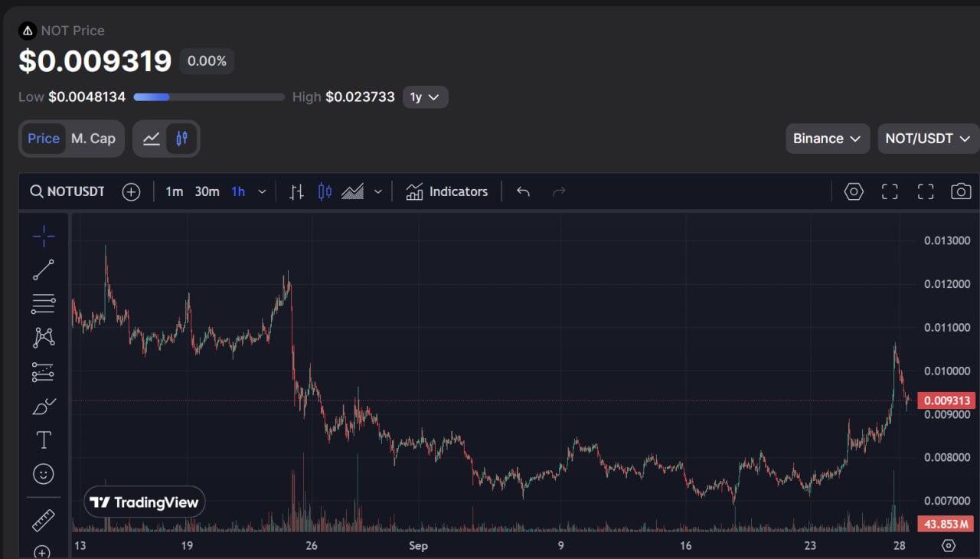Expand the chart style chevron
The image size is (980, 559).
click(x=377, y=191)
